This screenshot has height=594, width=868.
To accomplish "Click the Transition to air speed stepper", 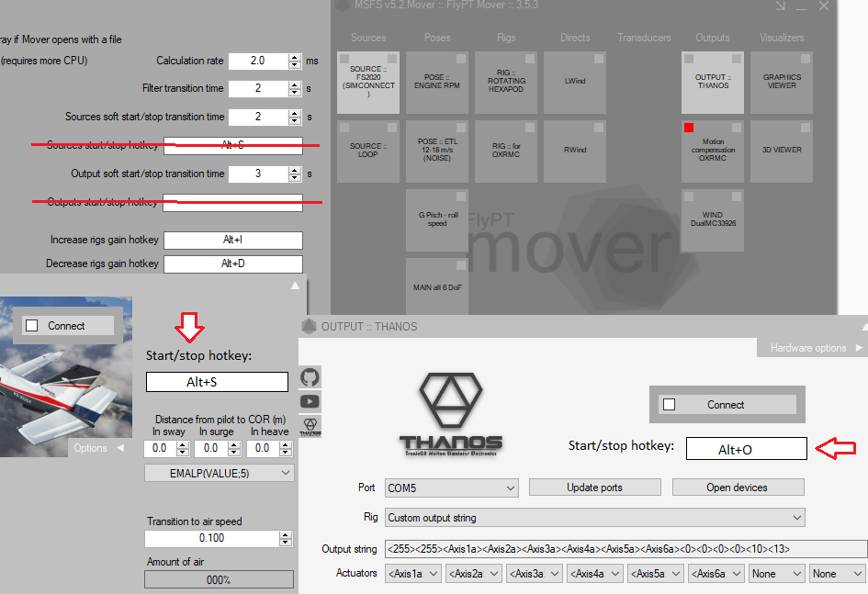I will [x=286, y=538].
